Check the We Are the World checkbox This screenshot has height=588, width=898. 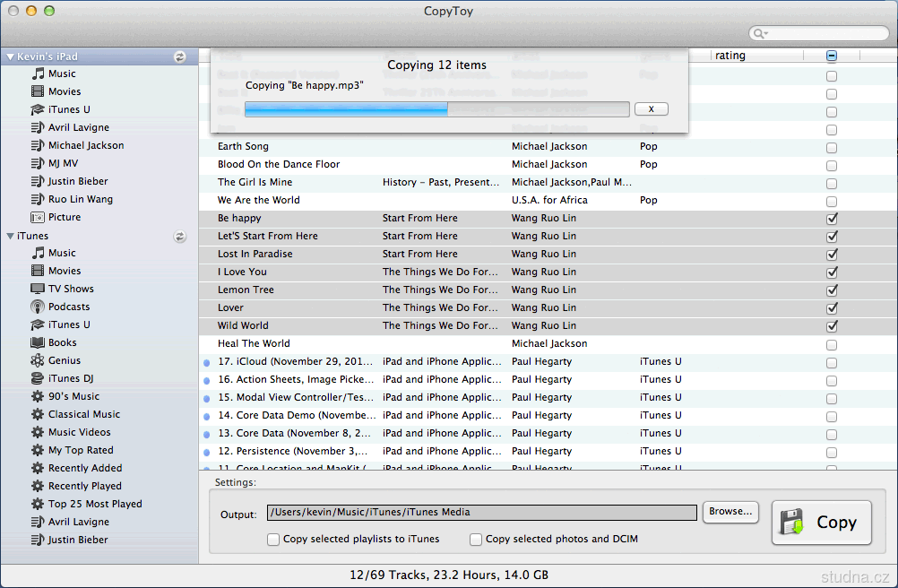tap(832, 202)
